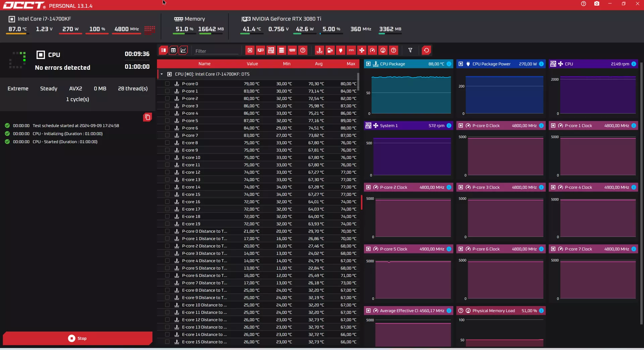Toggle the fan speed filter icon

pyautogui.click(x=362, y=50)
